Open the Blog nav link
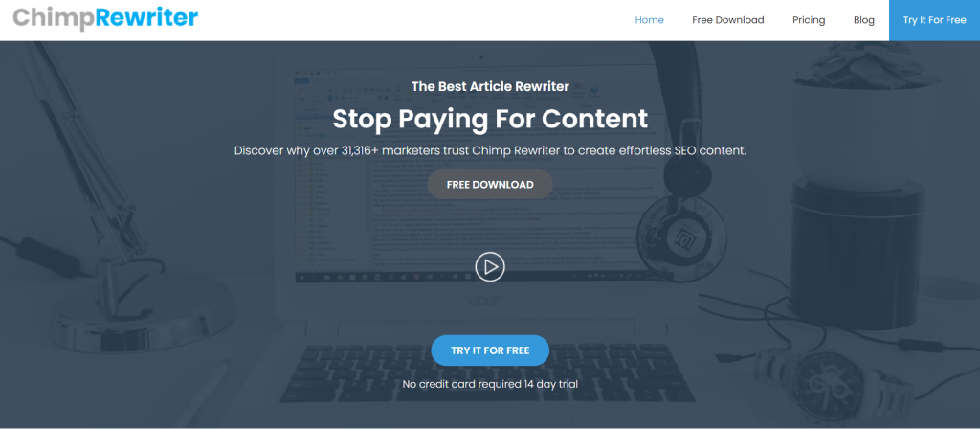980x429 pixels. [864, 20]
